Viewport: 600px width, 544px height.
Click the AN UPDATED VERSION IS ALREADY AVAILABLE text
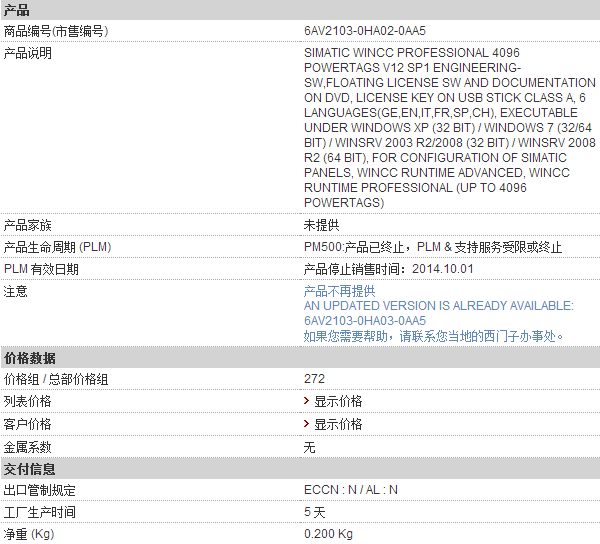[x=439, y=306]
